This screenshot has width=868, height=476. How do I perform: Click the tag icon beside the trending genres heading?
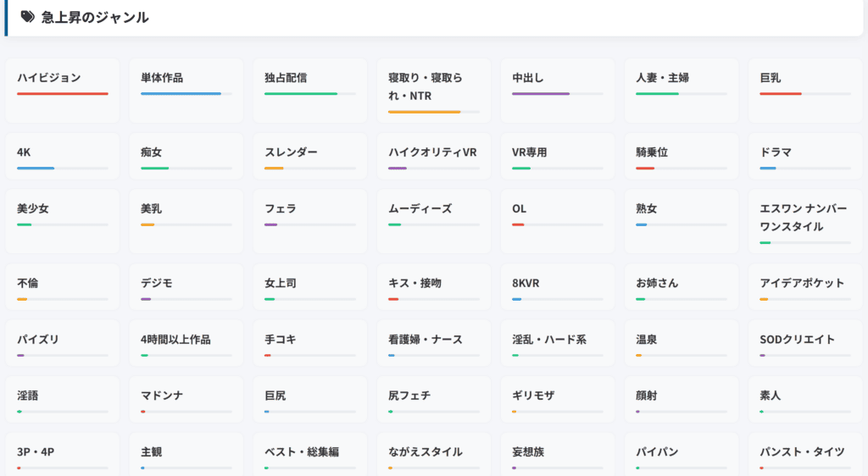tap(28, 17)
